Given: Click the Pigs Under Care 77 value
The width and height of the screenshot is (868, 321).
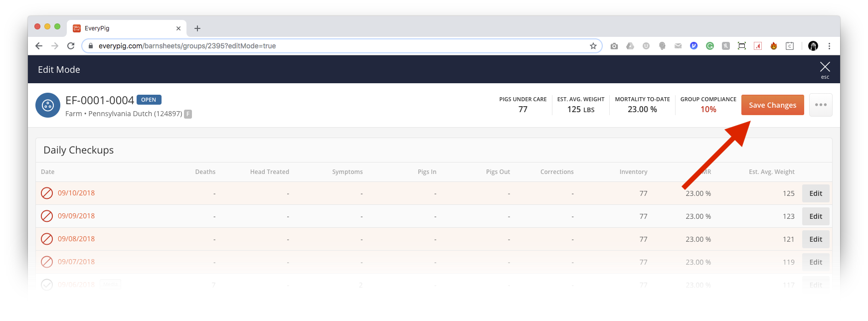Looking at the screenshot, I should [x=523, y=109].
